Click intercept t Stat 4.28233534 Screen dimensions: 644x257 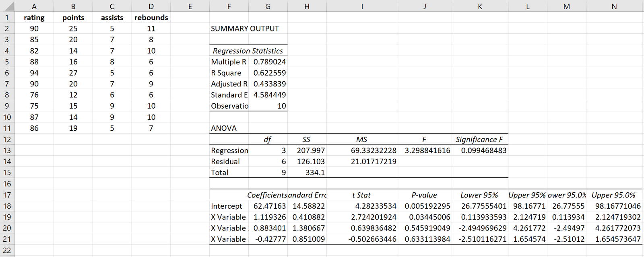(362, 206)
